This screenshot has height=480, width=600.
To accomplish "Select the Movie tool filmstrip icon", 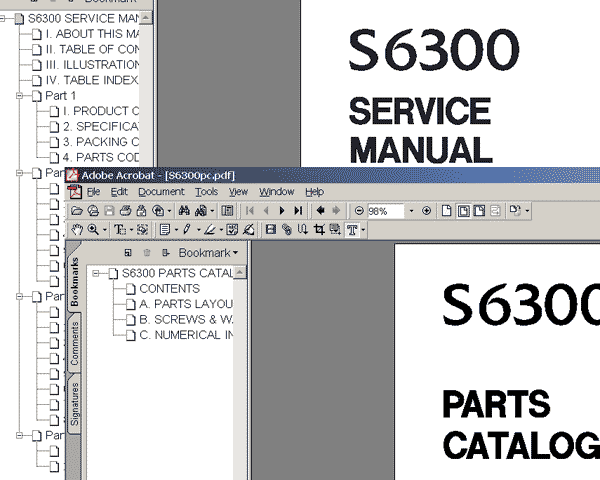I will (x=271, y=230).
